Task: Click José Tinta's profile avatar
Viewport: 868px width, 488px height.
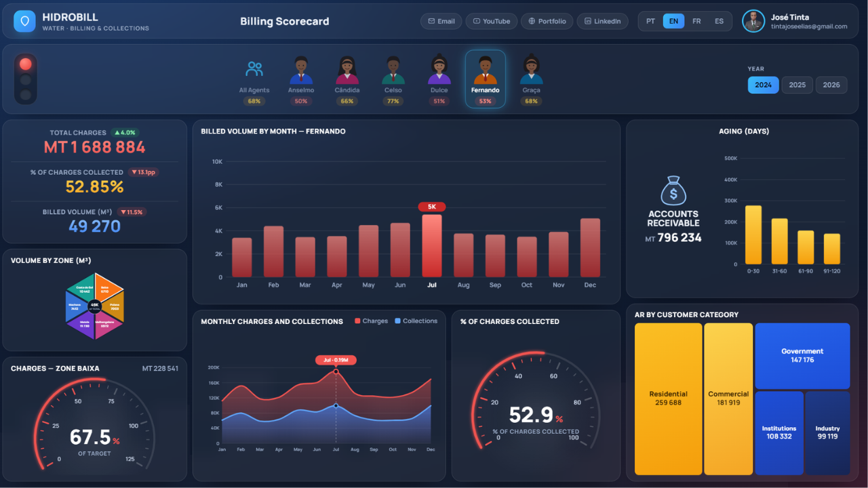Action: tap(753, 21)
